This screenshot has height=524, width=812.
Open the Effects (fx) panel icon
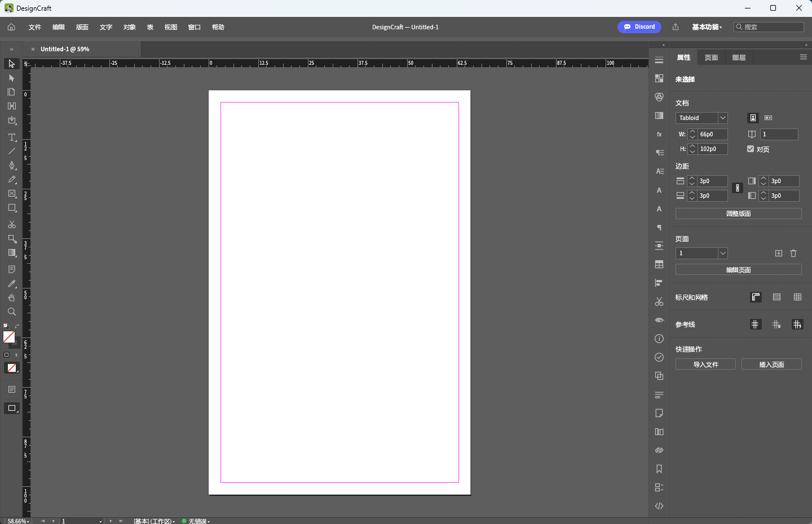[659, 134]
